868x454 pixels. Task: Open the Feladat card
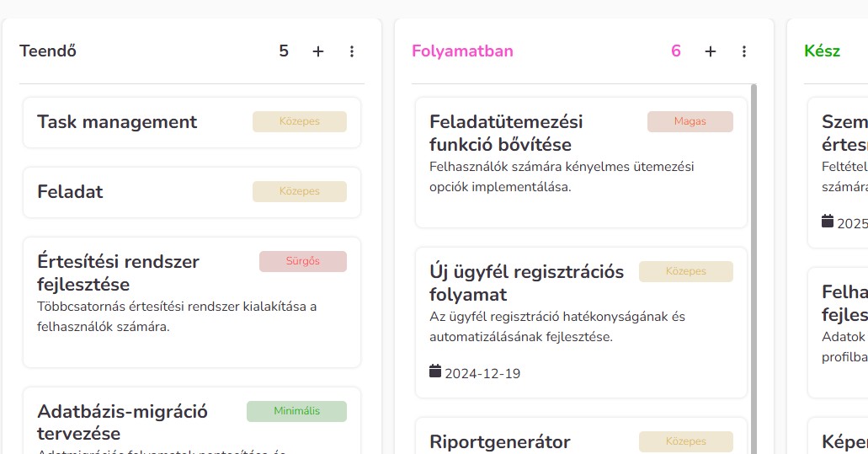(x=70, y=192)
